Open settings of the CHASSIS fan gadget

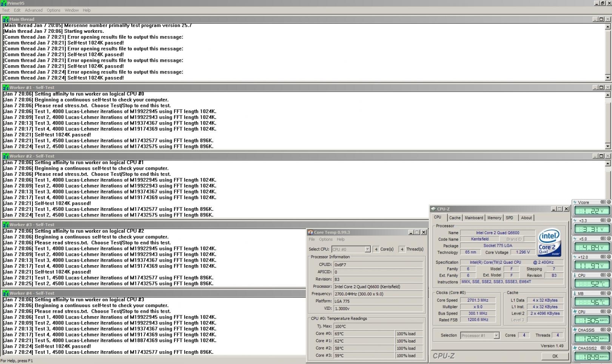(x=603, y=330)
